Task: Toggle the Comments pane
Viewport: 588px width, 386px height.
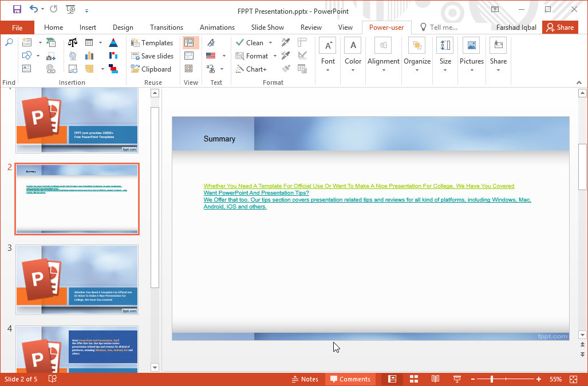Action: click(350, 379)
